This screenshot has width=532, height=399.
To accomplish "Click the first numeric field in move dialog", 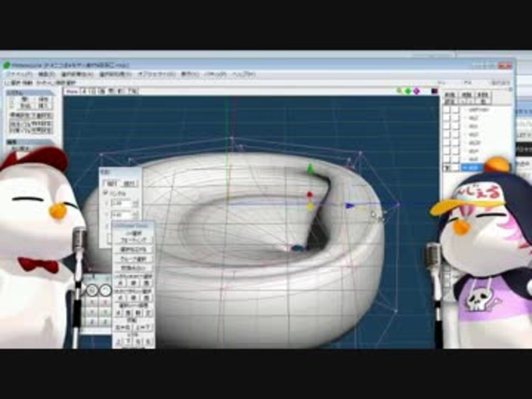I will click(121, 203).
